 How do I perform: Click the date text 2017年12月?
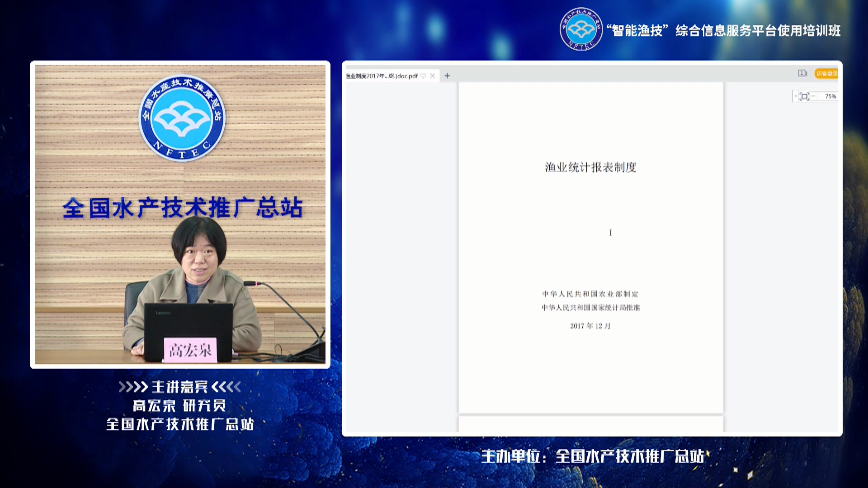coord(590,326)
